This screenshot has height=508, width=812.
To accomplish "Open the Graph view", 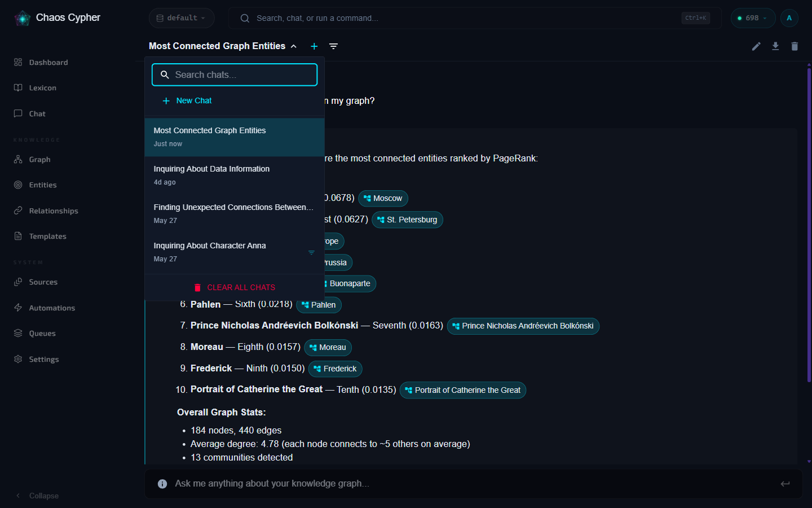I will (39, 159).
